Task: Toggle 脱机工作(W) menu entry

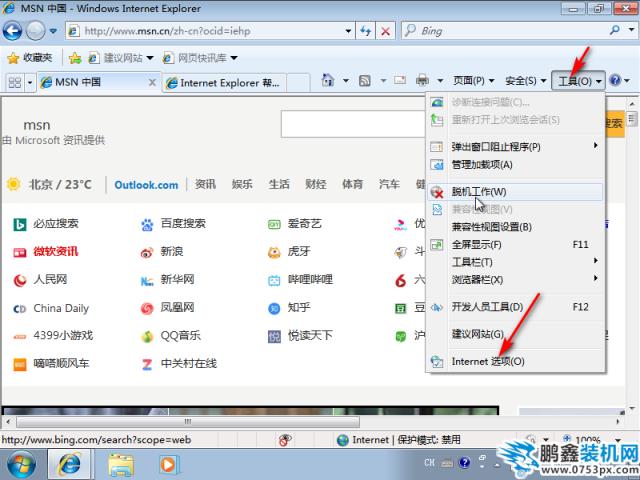Action: [515, 192]
